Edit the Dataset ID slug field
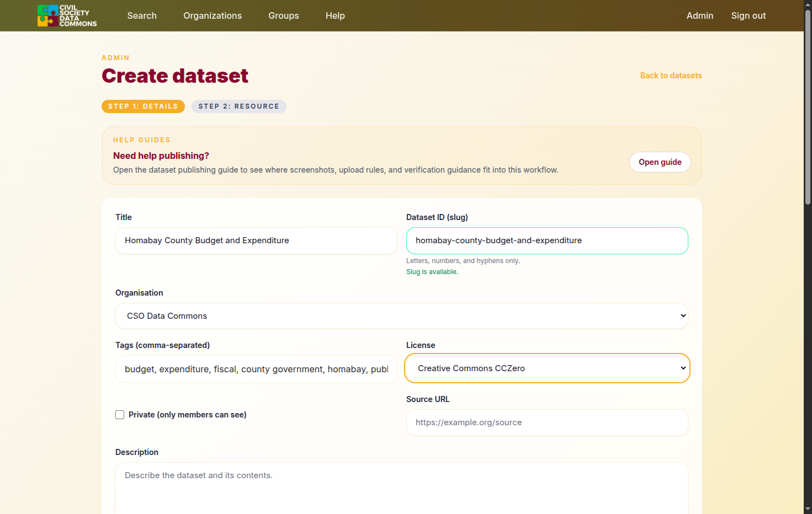Screen dimensions: 812x514 click(547, 240)
